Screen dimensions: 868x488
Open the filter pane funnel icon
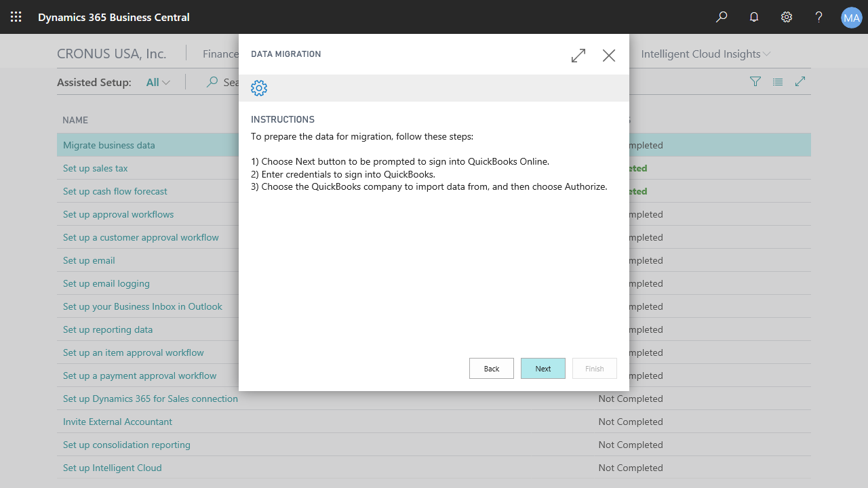(755, 81)
